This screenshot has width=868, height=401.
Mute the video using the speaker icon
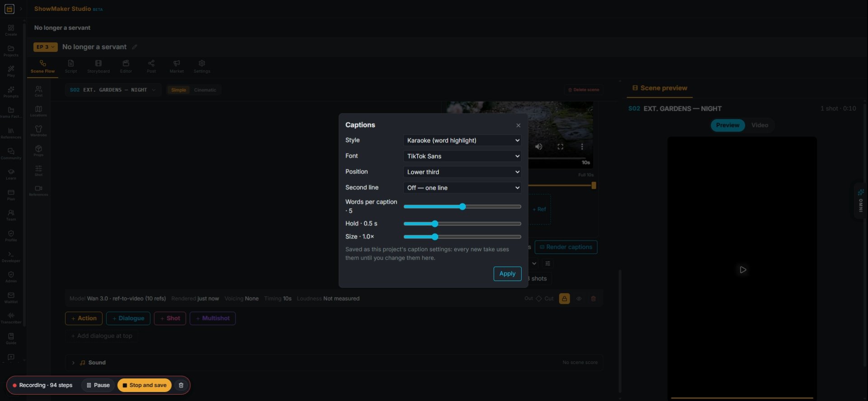(x=538, y=146)
